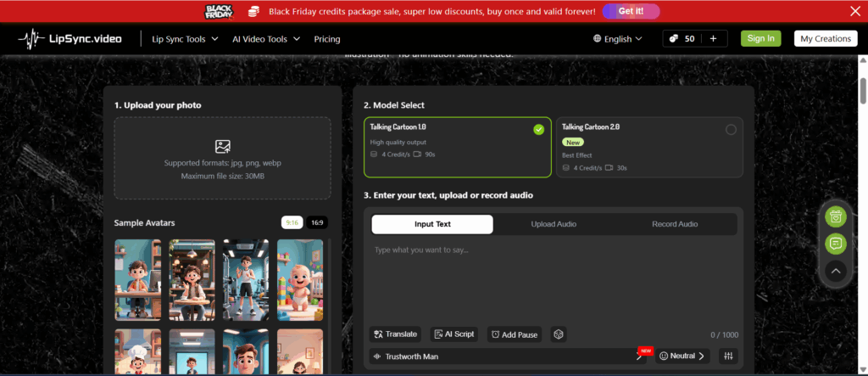
Task: Open the Neutral emotion selector
Action: pyautogui.click(x=682, y=356)
